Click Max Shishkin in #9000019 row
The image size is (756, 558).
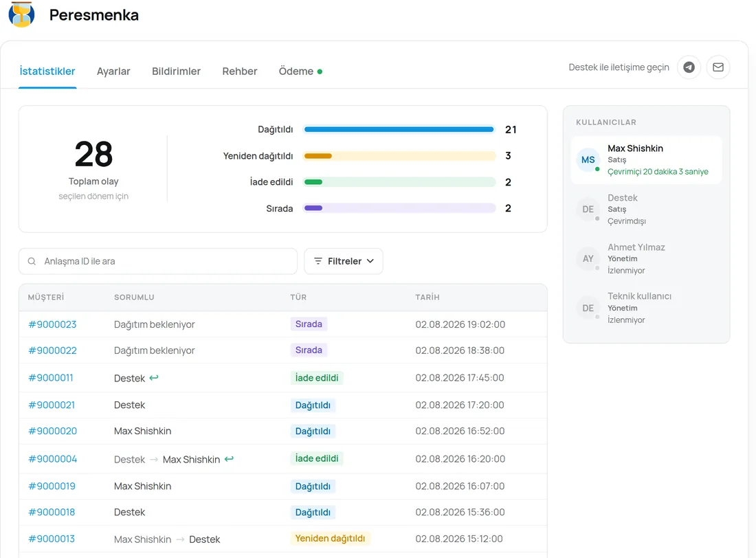(x=143, y=486)
